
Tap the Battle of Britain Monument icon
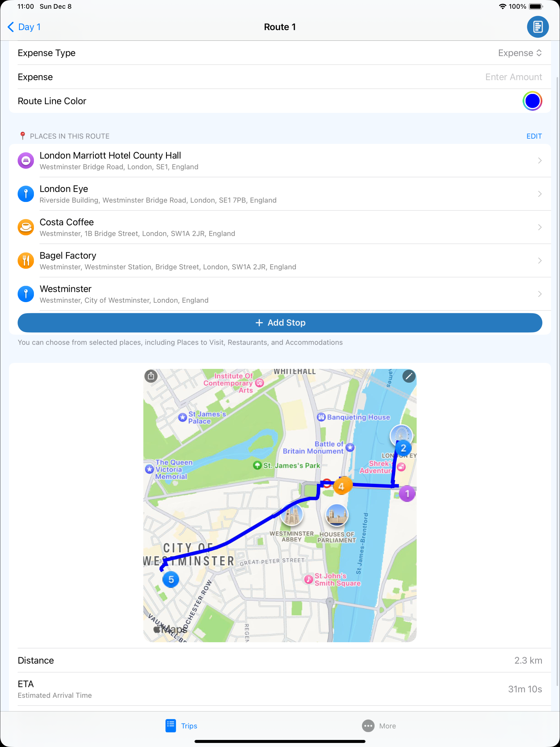(350, 447)
